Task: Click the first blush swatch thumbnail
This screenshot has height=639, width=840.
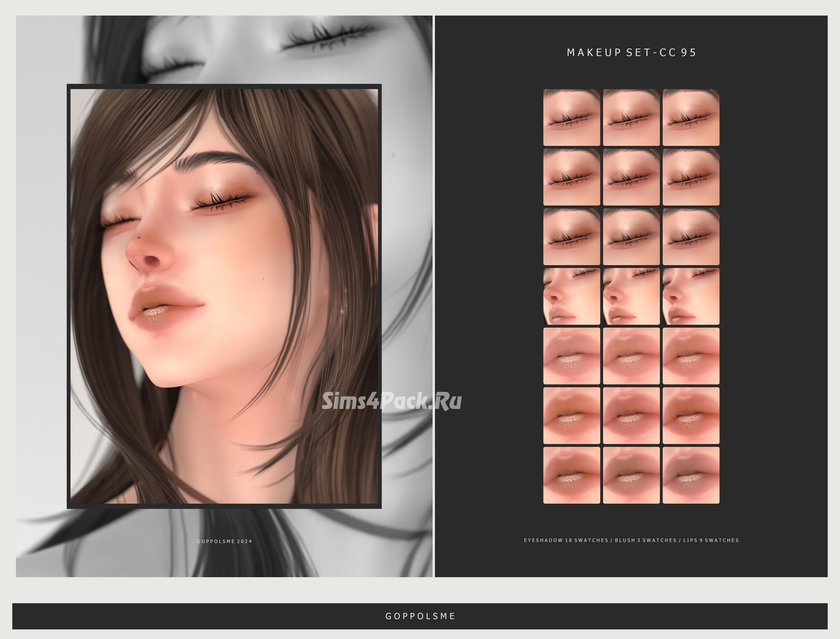Action: (x=571, y=296)
